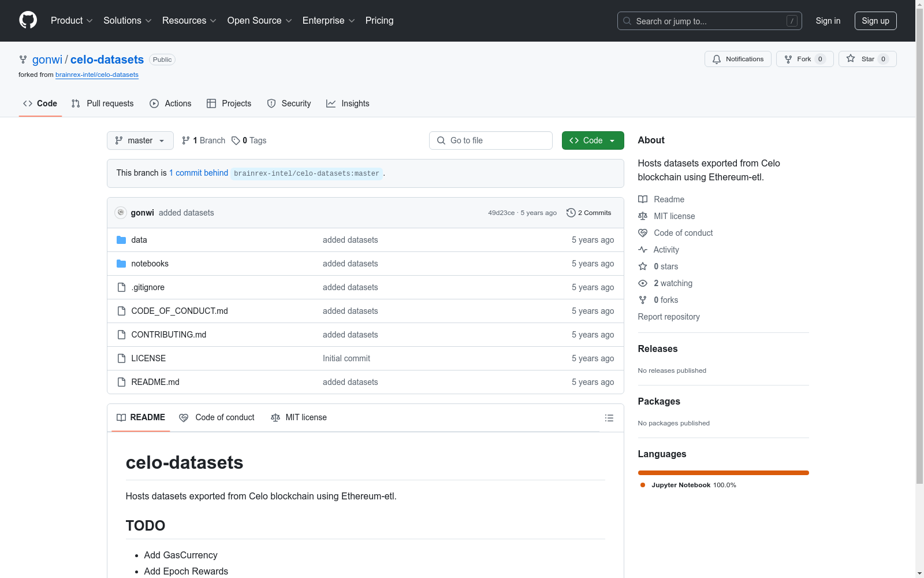Open the 1 commit behind link
Image resolution: width=924 pixels, height=578 pixels.
(199, 173)
